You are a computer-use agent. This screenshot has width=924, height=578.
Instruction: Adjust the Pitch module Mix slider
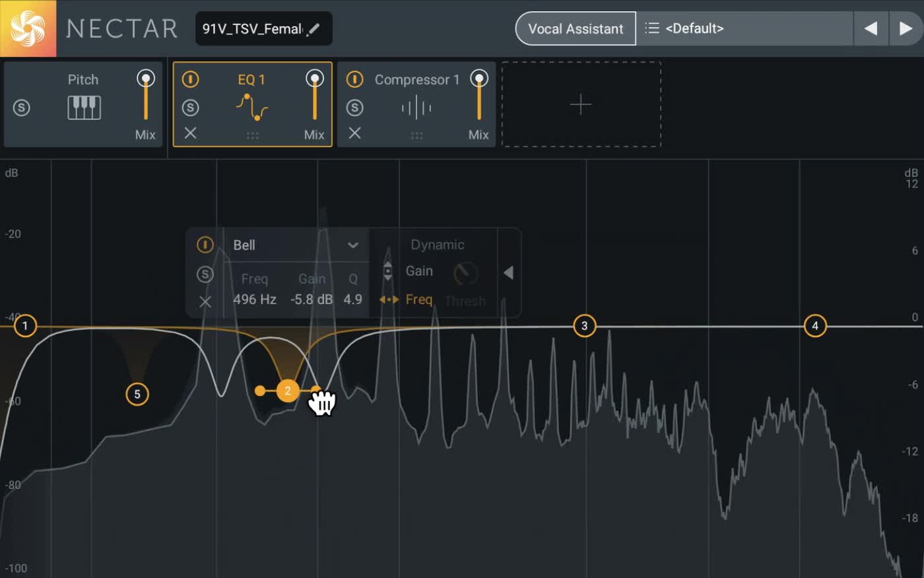(x=145, y=95)
